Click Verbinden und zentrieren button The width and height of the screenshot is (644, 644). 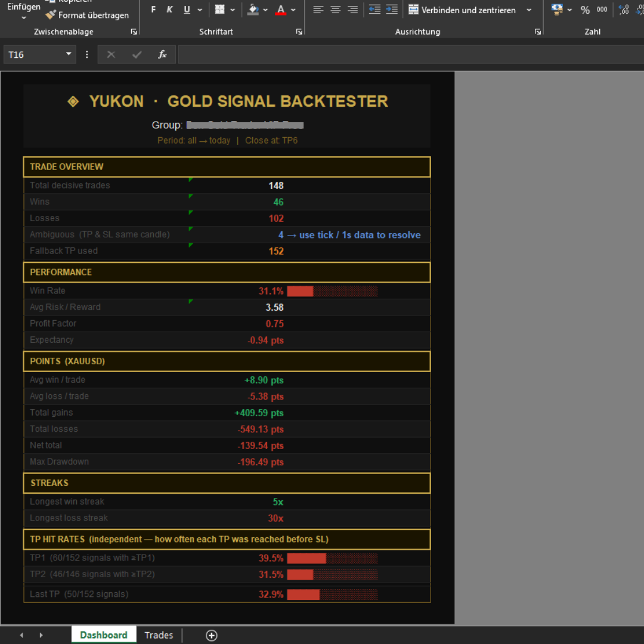(x=463, y=10)
